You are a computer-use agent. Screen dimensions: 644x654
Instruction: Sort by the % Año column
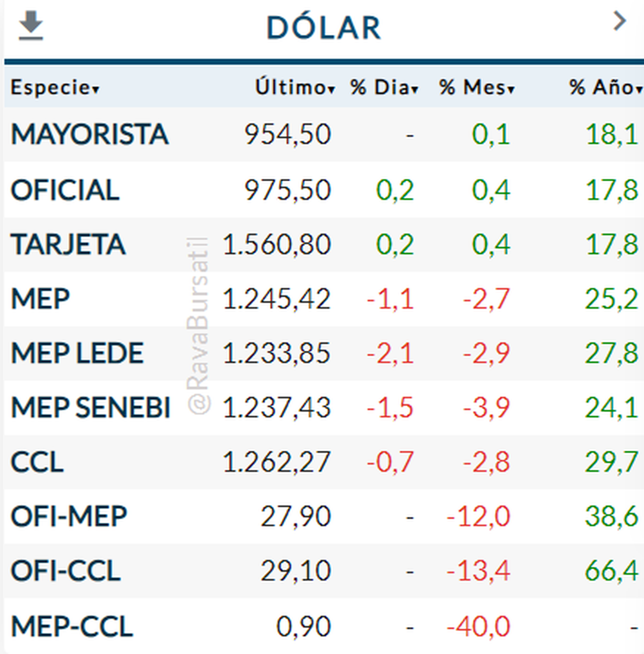tap(605, 87)
